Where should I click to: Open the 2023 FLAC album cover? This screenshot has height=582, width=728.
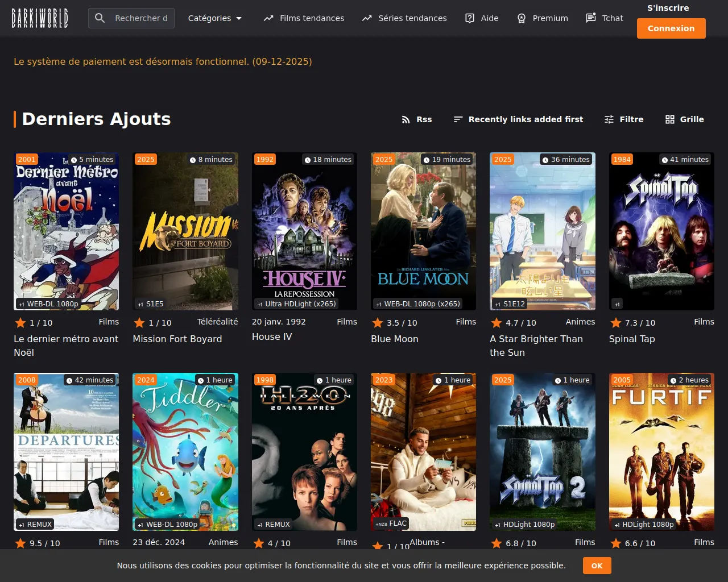424,452
